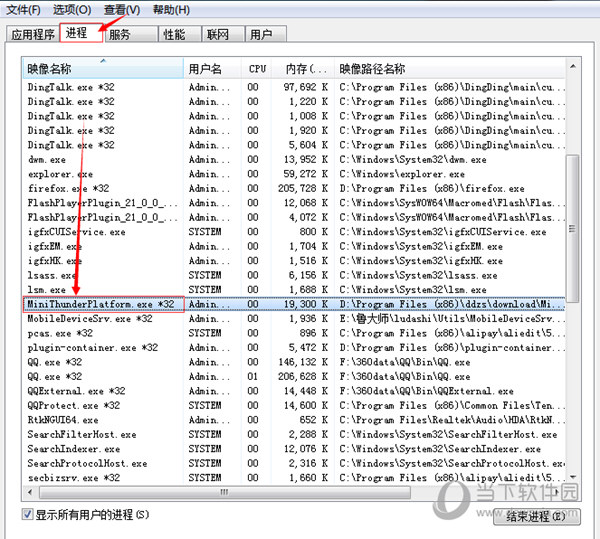Click the vertical scrollbar up arrow
Viewport: 600px width, 539px height.
573,67
